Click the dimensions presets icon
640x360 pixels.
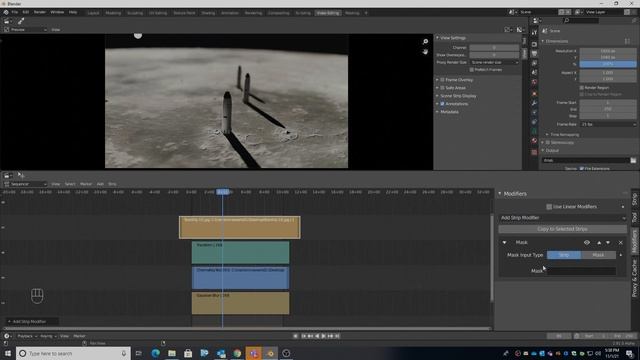click(x=627, y=41)
